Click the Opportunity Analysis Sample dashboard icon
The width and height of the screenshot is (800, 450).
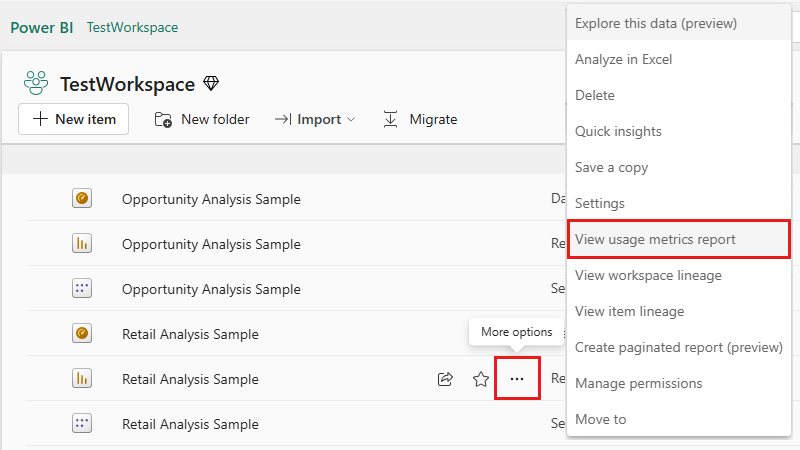click(x=82, y=199)
